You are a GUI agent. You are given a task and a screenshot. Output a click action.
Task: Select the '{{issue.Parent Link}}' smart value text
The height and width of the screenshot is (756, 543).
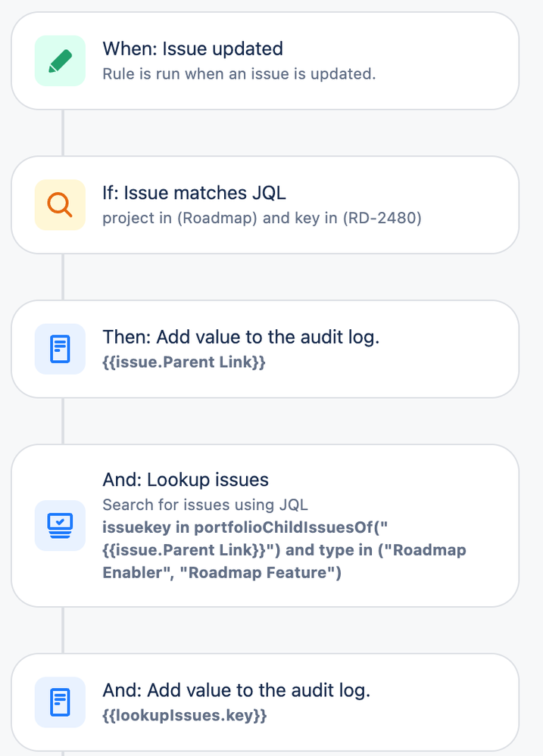coord(185,362)
